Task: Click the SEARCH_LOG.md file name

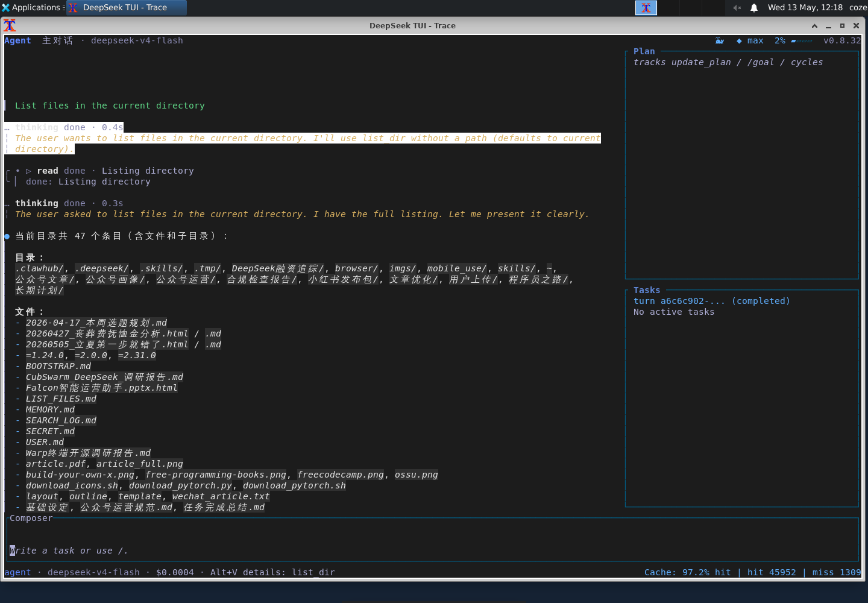Action: click(x=61, y=420)
